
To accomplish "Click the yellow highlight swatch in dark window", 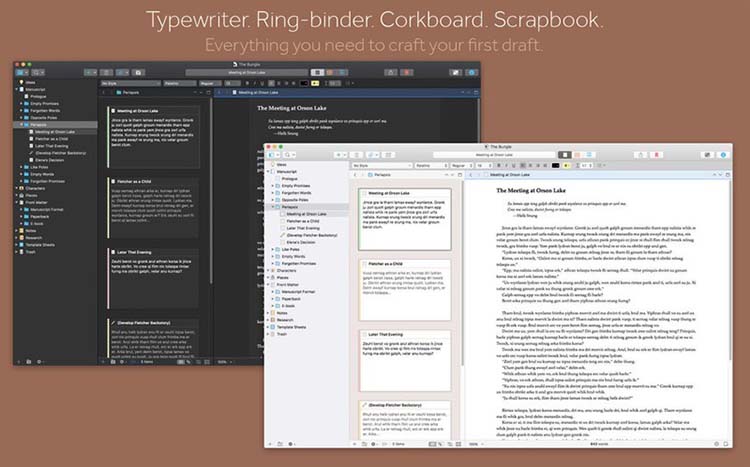I will 315,83.
